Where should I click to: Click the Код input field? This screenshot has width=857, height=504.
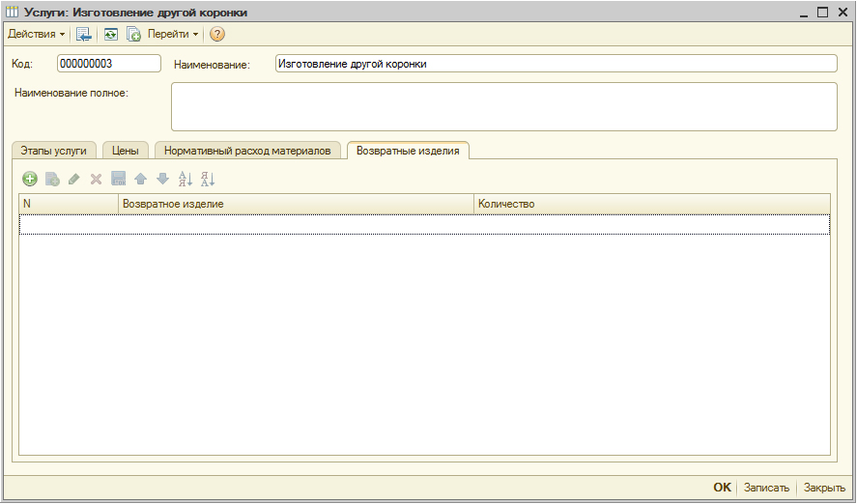[x=108, y=64]
